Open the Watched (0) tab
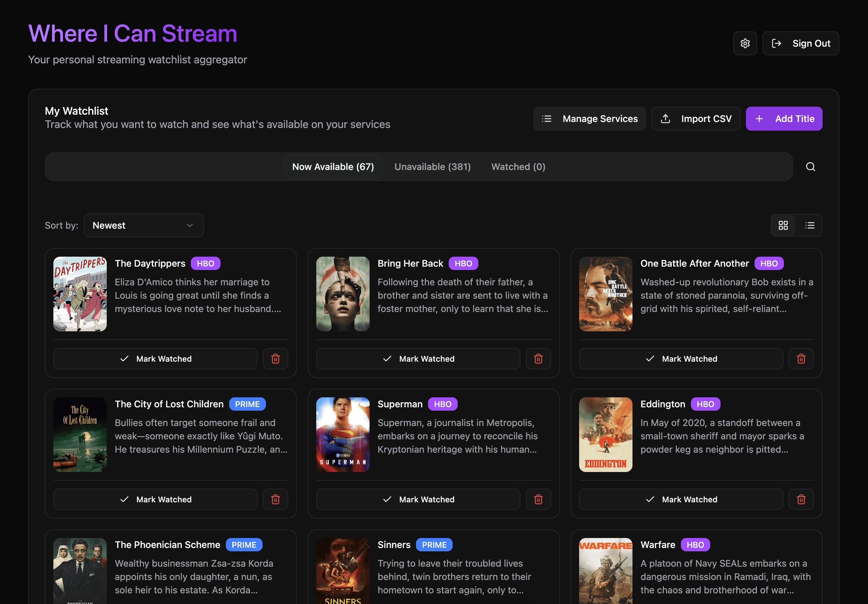The height and width of the screenshot is (604, 868). (518, 167)
